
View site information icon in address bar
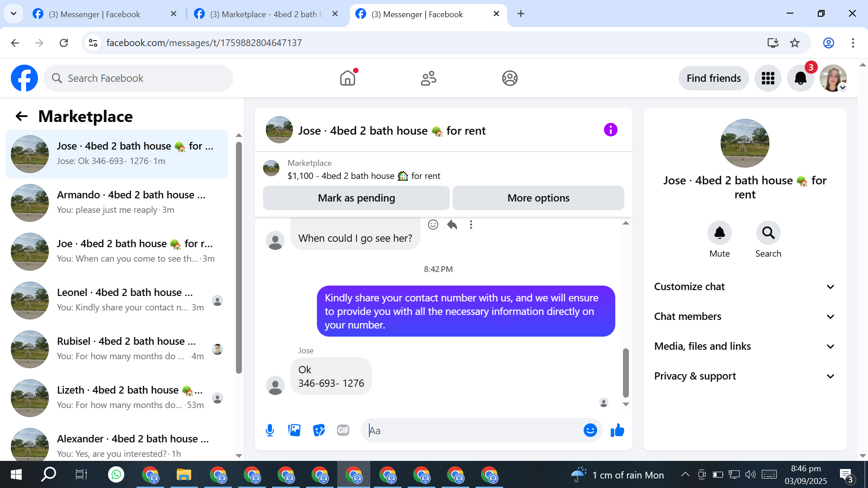coord(93,43)
